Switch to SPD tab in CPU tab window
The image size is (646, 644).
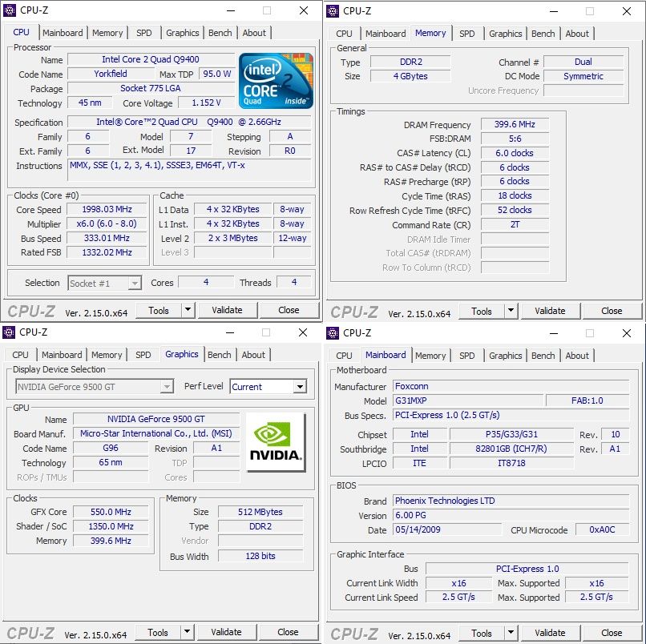pos(143,33)
